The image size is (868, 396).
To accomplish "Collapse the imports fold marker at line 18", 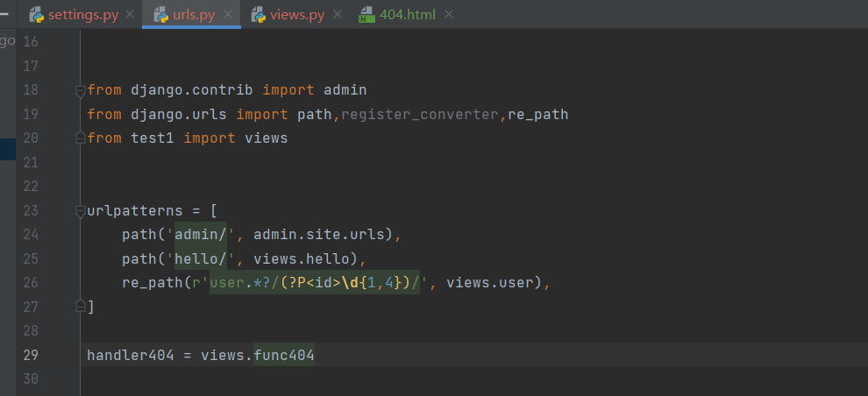I will [81, 91].
